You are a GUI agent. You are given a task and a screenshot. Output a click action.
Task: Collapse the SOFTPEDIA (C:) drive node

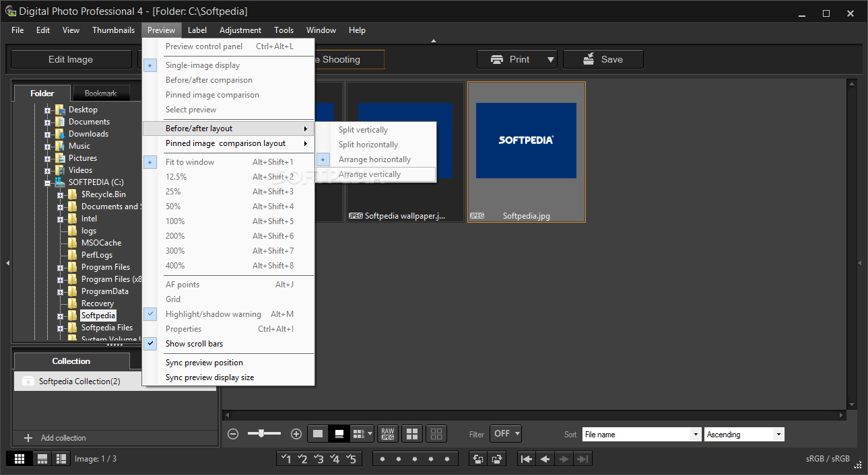pos(47,182)
